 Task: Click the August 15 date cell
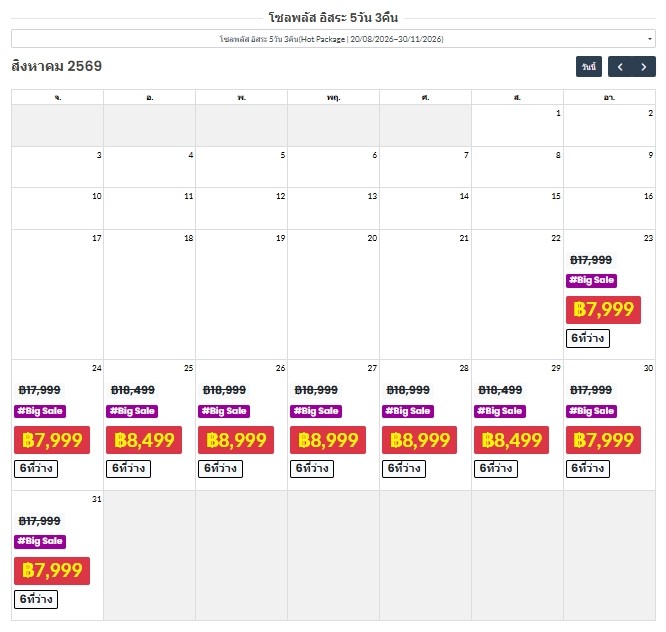click(517, 208)
